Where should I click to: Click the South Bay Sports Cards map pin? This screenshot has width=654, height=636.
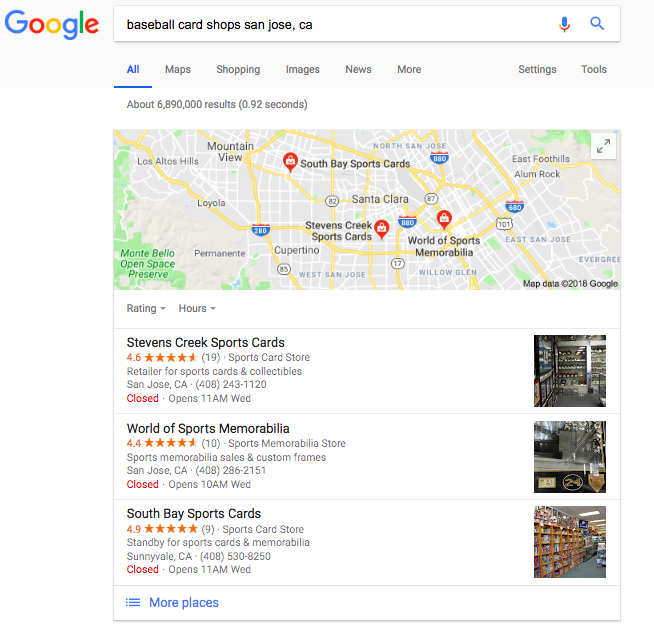[x=290, y=162]
